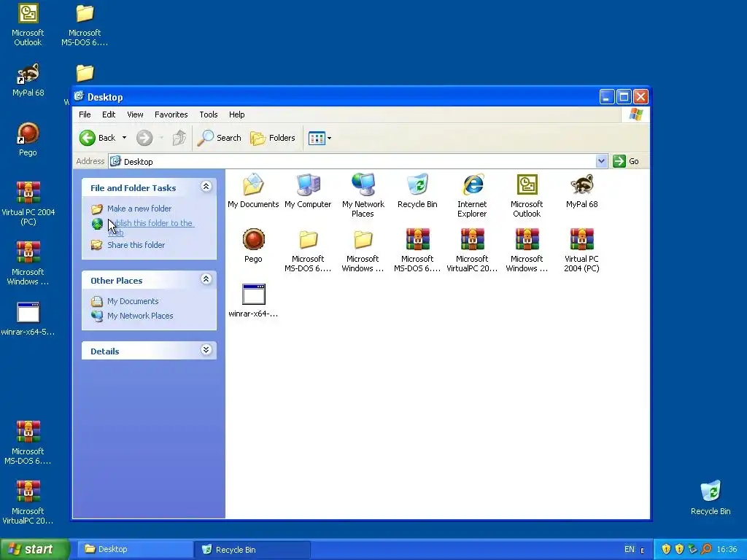747x560 pixels.
Task: Select Recycle Bin on the desktop
Action: (x=711, y=497)
